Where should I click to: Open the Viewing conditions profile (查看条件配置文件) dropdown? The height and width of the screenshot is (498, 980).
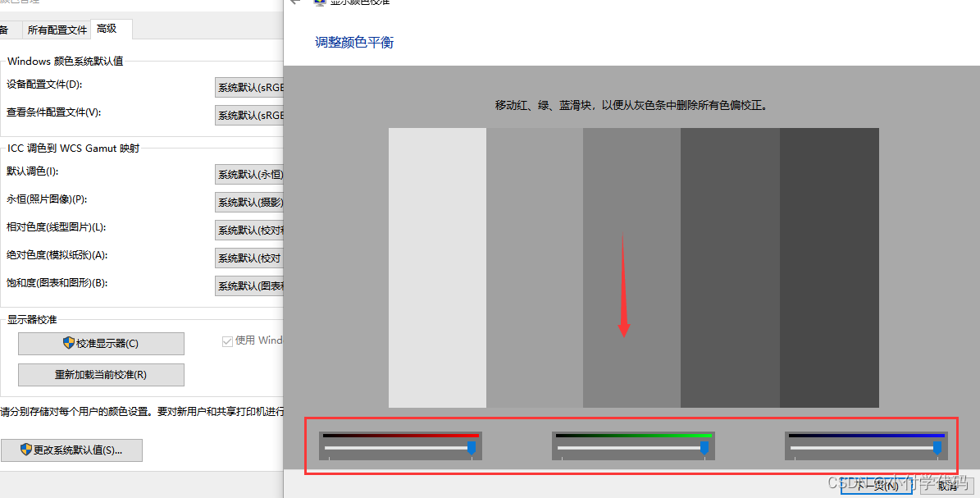249,115
